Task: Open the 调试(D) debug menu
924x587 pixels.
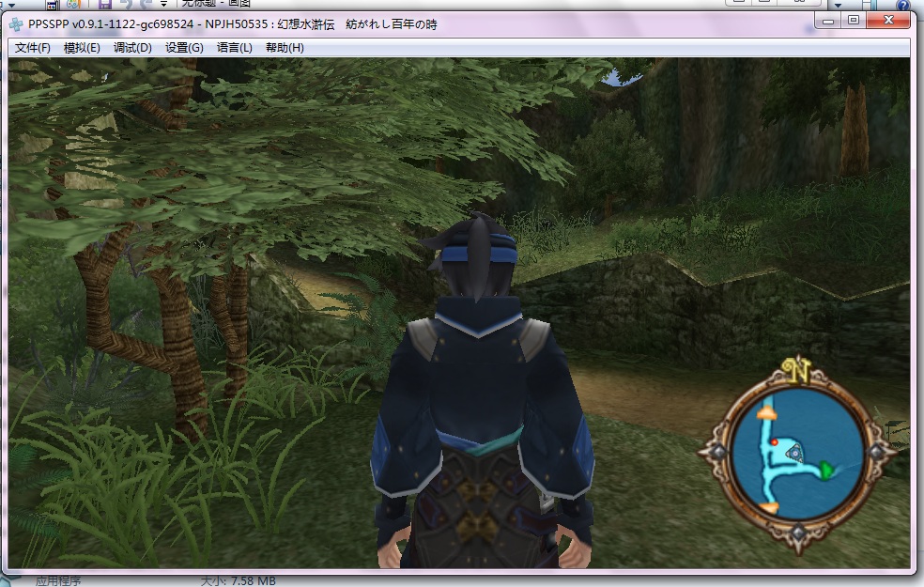Action: click(x=132, y=48)
